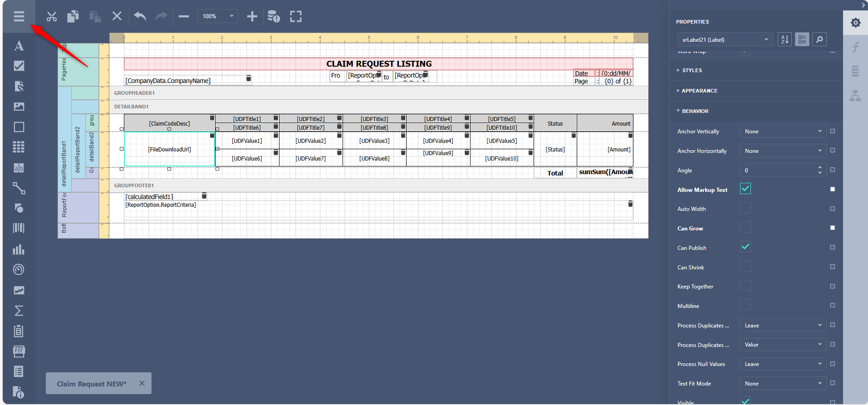Switch to categorized properties view
Viewport: 868px width, 405px height.
[802, 39]
